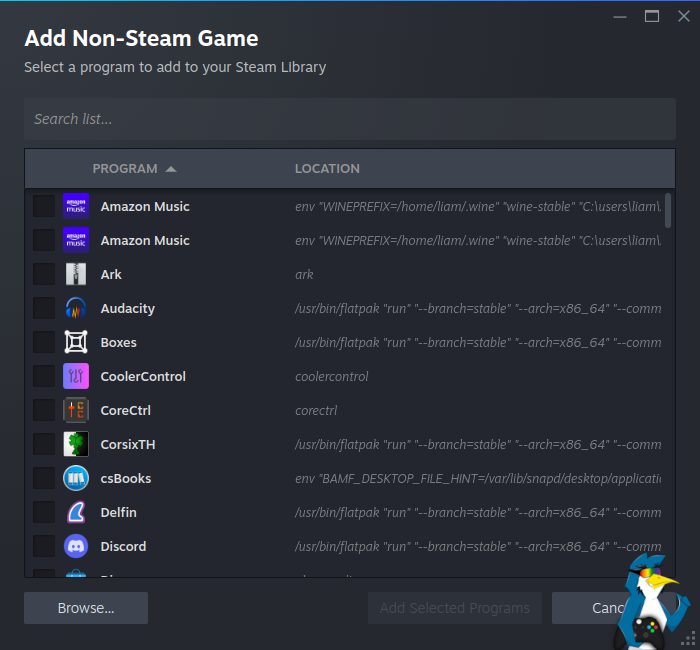The image size is (700, 650).
Task: Click the Add Selected Programs button
Action: point(455,608)
